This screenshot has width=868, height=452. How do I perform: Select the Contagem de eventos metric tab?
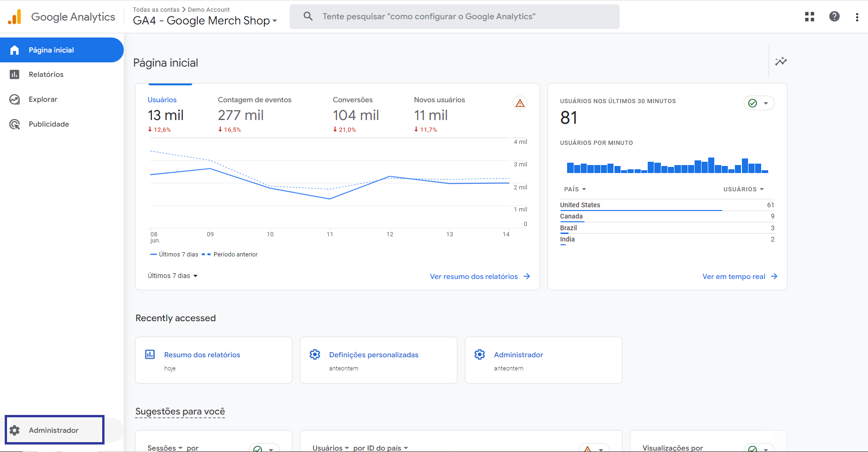tap(254, 114)
